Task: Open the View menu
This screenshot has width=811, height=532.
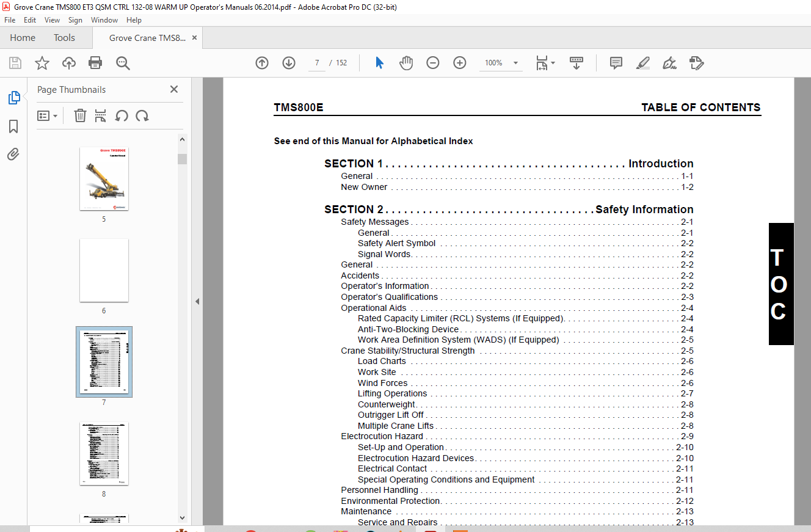Action: [x=53, y=20]
